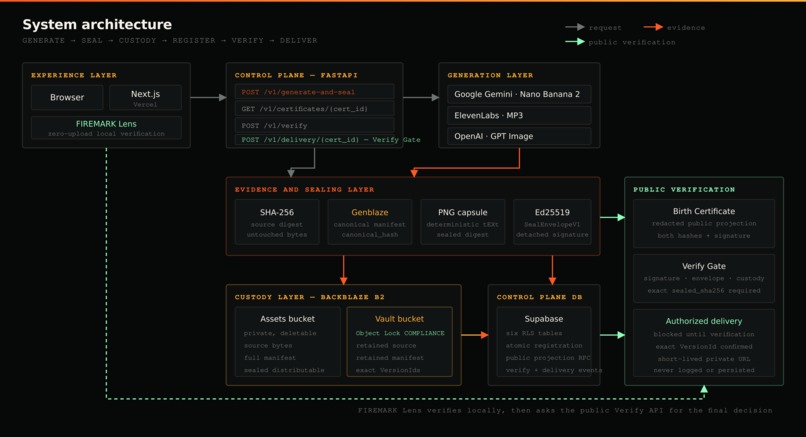This screenshot has height=437, width=806.
Task: Click the SHA-256 card
Action: 277,222
